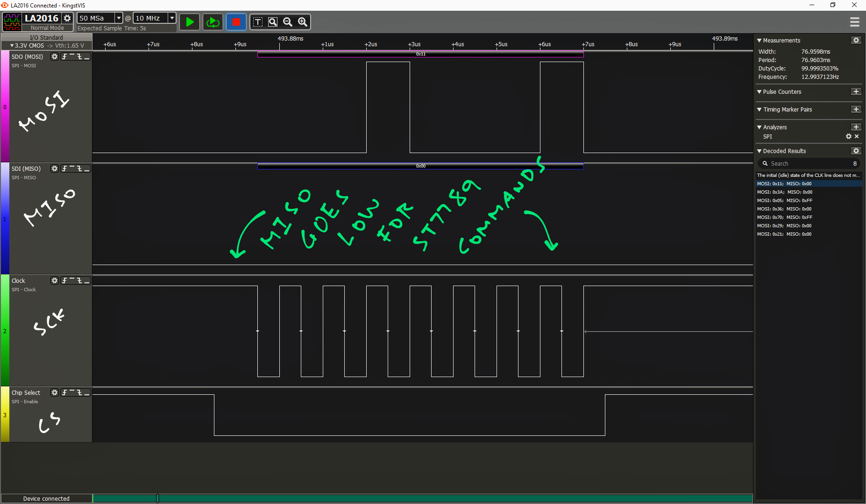Click the Search decoded results field
Viewport: 866px width, 504px height.
[x=808, y=163]
